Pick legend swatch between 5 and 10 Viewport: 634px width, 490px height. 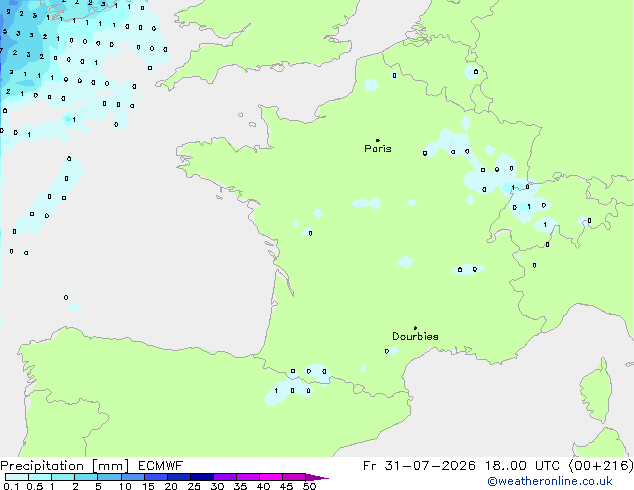click(109, 477)
